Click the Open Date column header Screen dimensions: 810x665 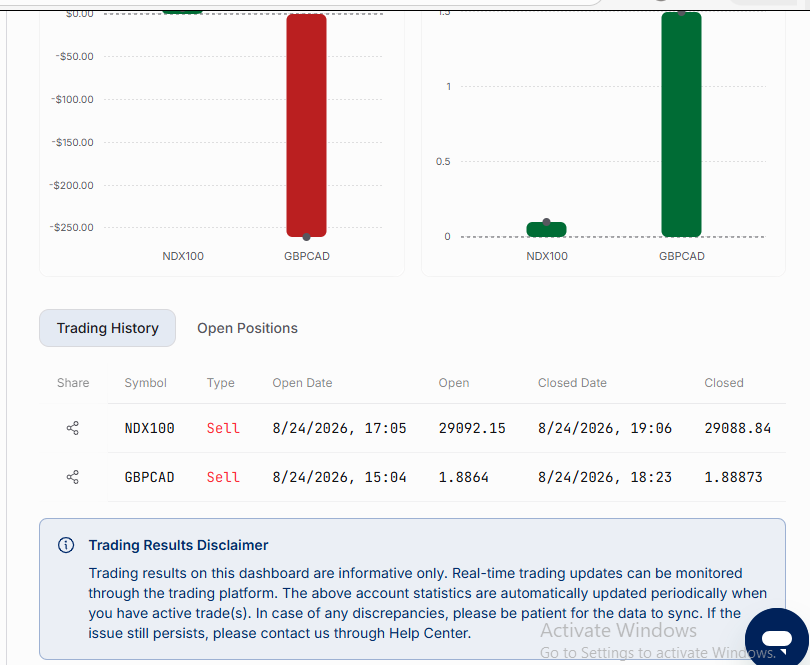point(302,383)
